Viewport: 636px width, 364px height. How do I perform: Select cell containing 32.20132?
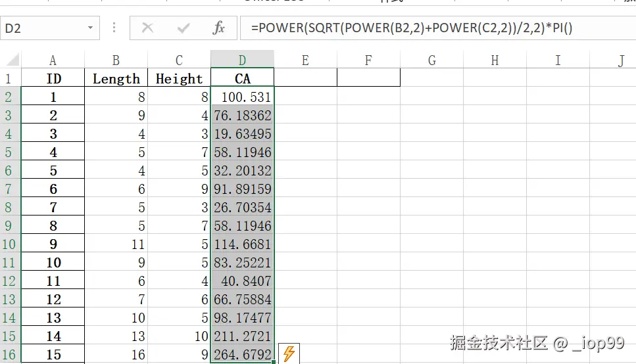(242, 170)
